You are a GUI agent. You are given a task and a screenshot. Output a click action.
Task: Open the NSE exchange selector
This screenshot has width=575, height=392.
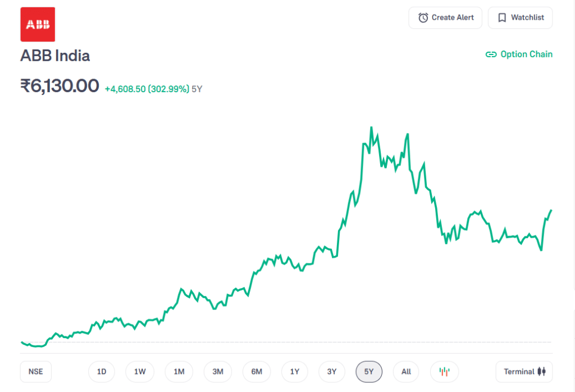[35, 371]
